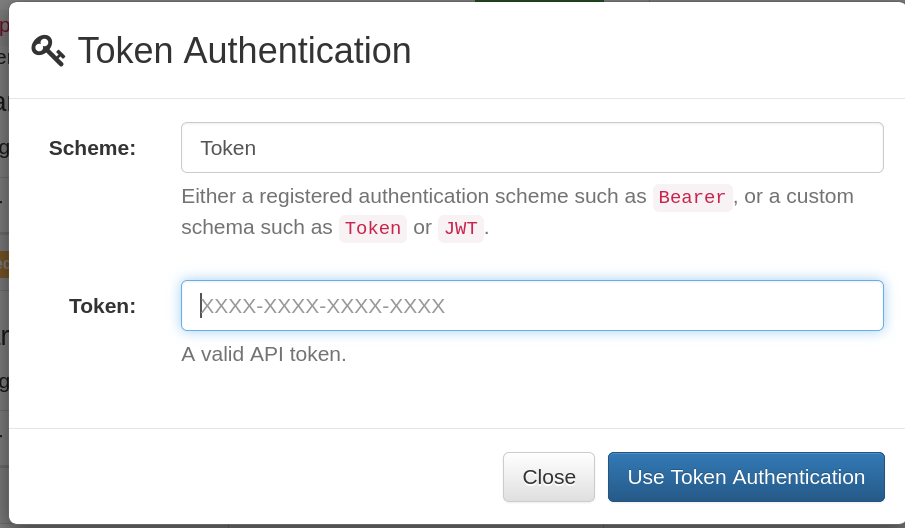The image size is (905, 528).
Task: Click the 'schema such as' help text phrase
Action: click(x=257, y=227)
